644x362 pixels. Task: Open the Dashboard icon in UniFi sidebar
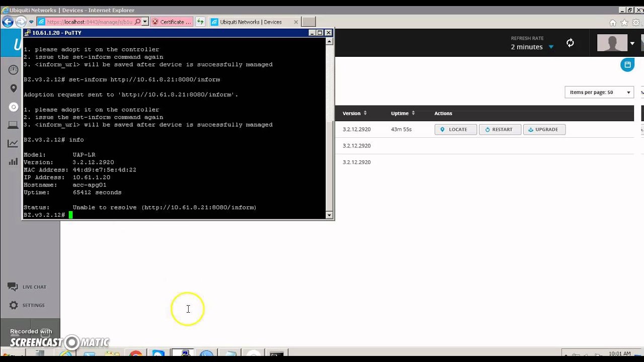pos(14,70)
